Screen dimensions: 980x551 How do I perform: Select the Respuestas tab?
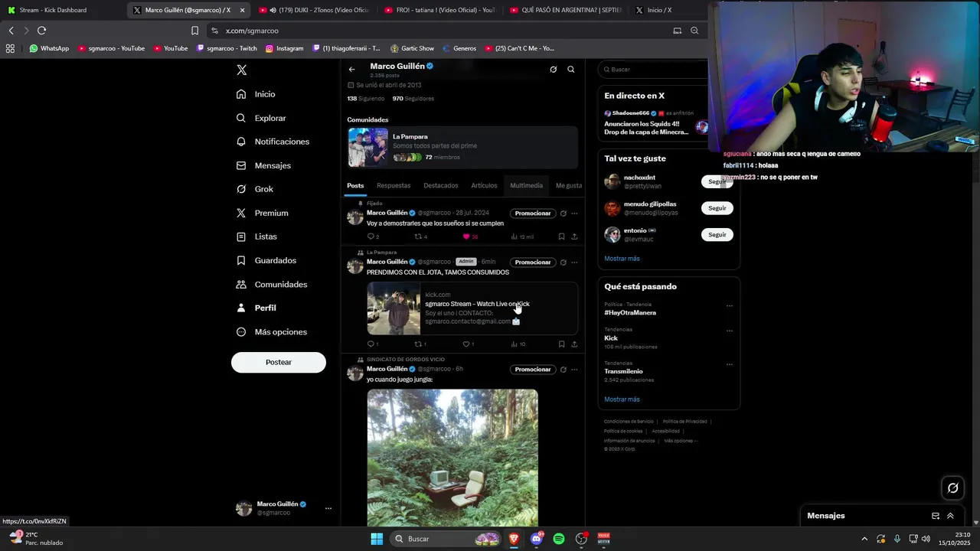(x=394, y=185)
